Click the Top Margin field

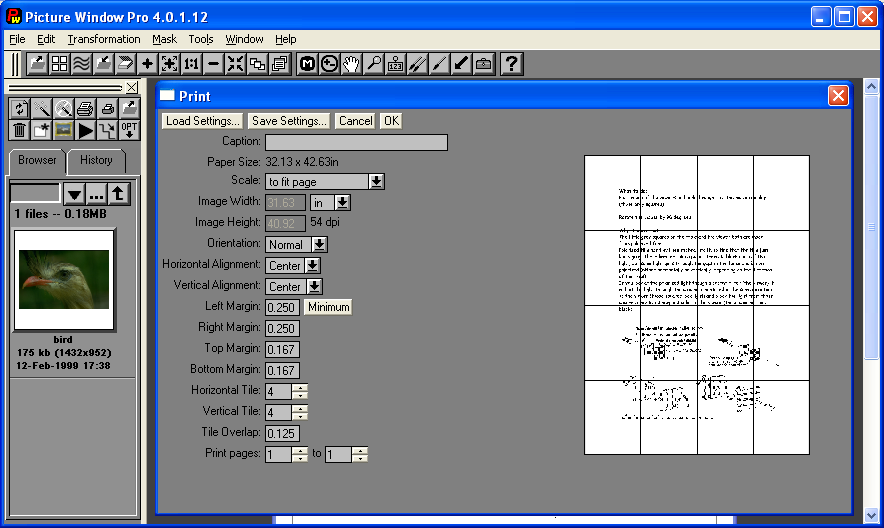[x=282, y=349]
